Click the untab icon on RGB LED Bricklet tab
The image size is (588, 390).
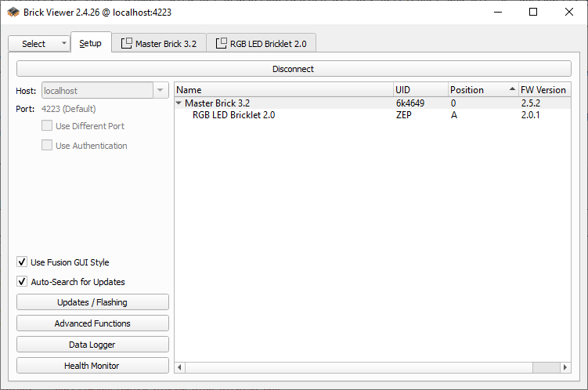pyautogui.click(x=222, y=44)
